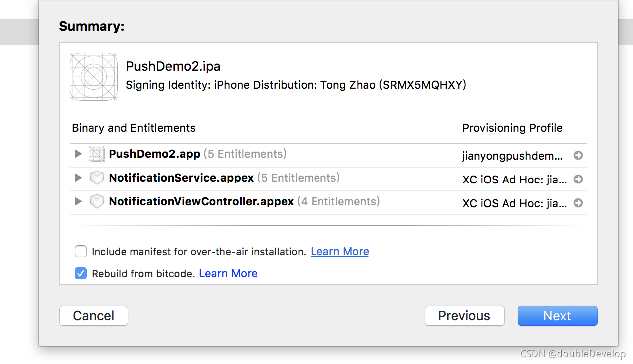Enable include manifest for over-the-air installation
633x364 pixels.
[x=81, y=251]
